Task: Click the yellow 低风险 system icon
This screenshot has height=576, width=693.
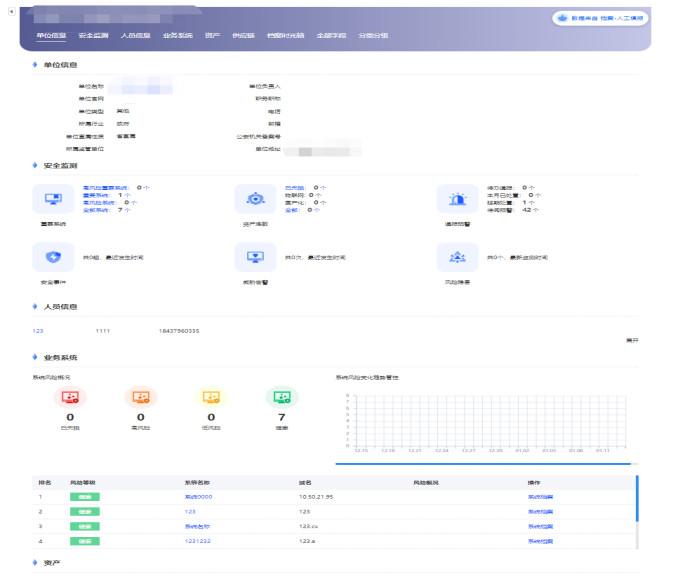Action: coord(211,398)
